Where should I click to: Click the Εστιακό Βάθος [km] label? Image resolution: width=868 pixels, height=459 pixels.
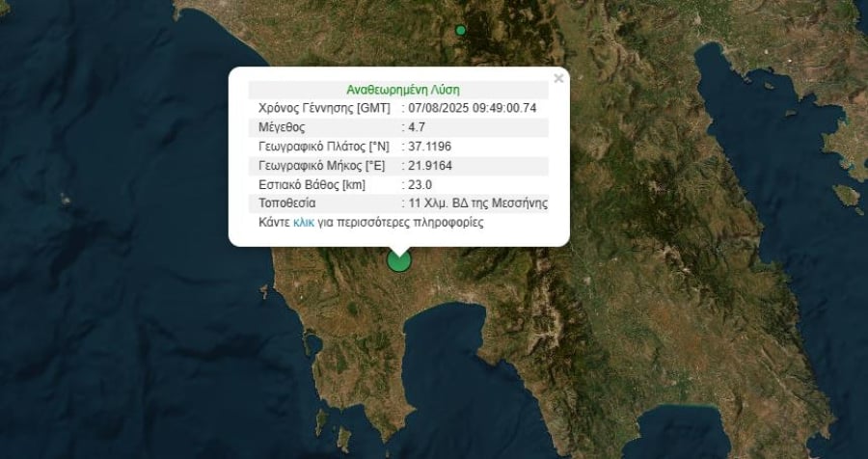(312, 184)
